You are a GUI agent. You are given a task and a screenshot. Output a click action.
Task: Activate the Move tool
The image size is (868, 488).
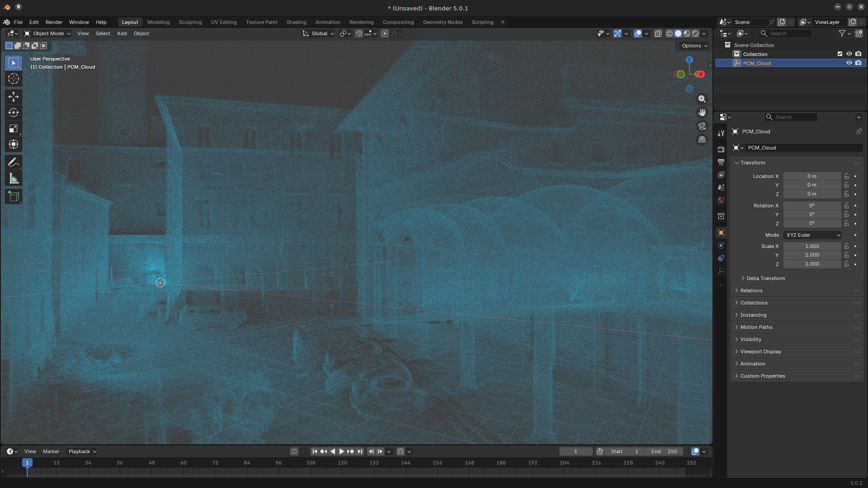coord(14,96)
